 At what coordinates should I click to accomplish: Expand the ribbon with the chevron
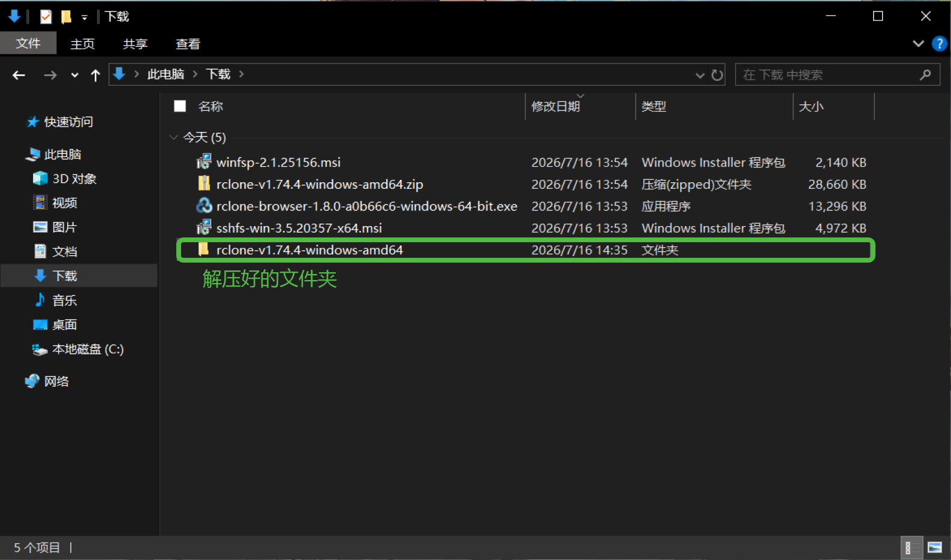(918, 44)
